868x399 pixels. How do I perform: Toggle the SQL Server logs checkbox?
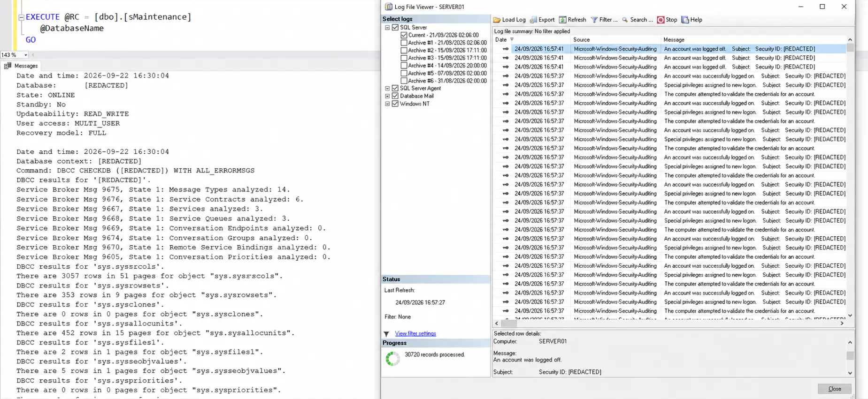[395, 28]
